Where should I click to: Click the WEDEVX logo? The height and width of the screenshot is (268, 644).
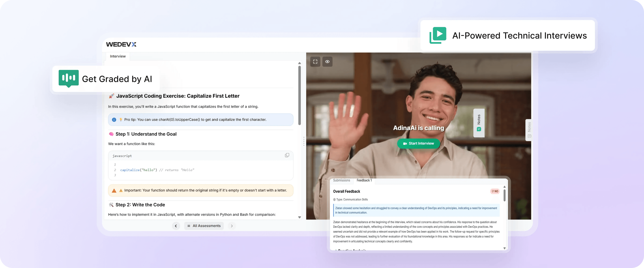[121, 44]
